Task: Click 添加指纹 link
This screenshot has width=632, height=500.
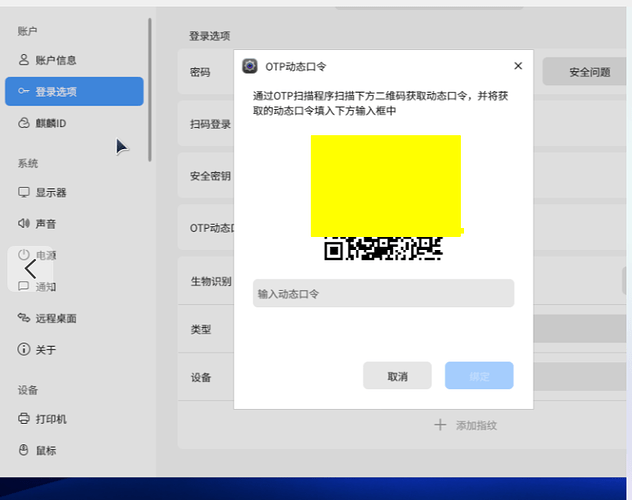Action: (476, 425)
